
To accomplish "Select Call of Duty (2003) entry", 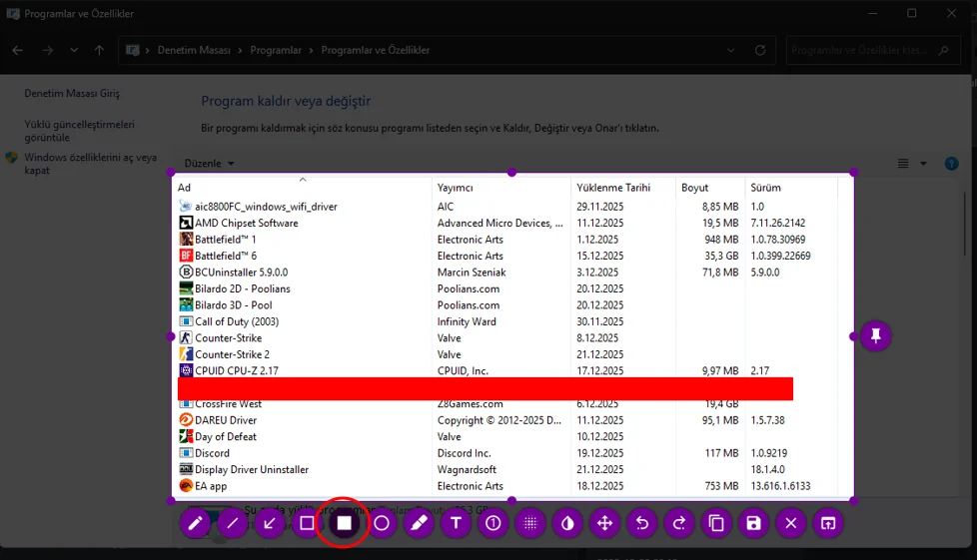I will pyautogui.click(x=507, y=321).
